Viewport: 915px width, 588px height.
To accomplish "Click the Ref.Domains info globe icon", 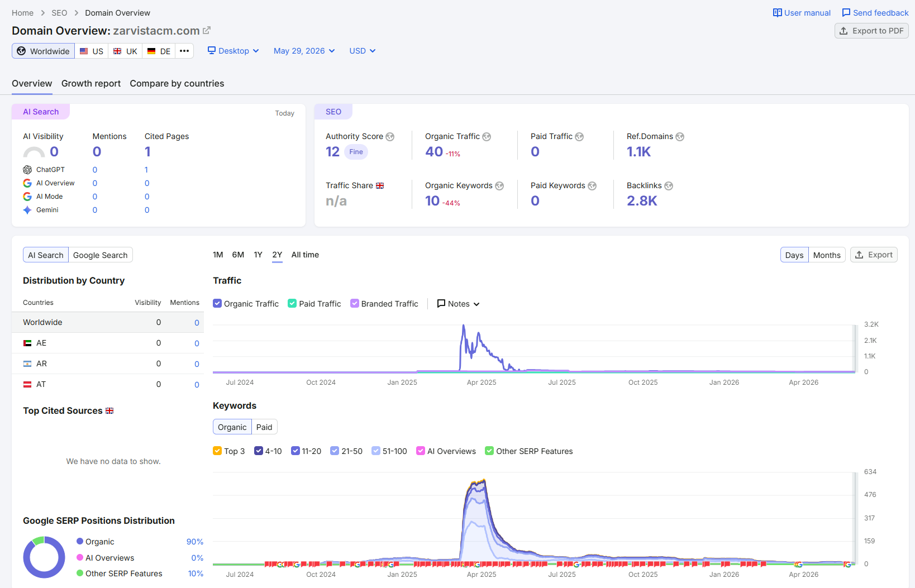I will tap(680, 137).
